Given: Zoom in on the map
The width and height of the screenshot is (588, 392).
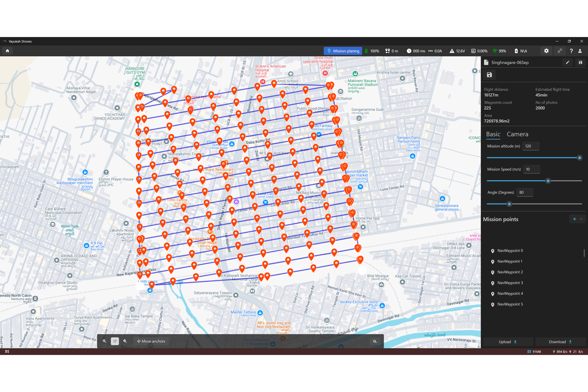Looking at the screenshot, I should (104, 341).
